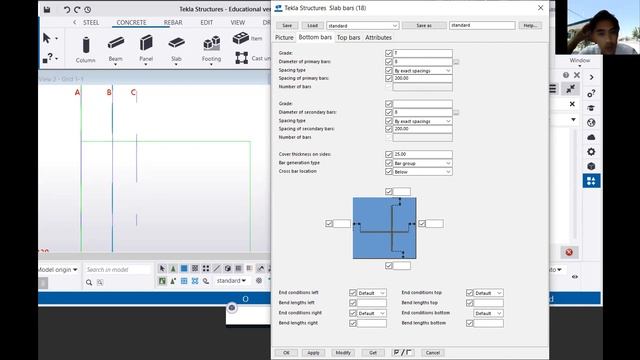Select the concrete Beam tool
Image resolution: width=640 pixels, height=360 pixels.
(x=116, y=48)
